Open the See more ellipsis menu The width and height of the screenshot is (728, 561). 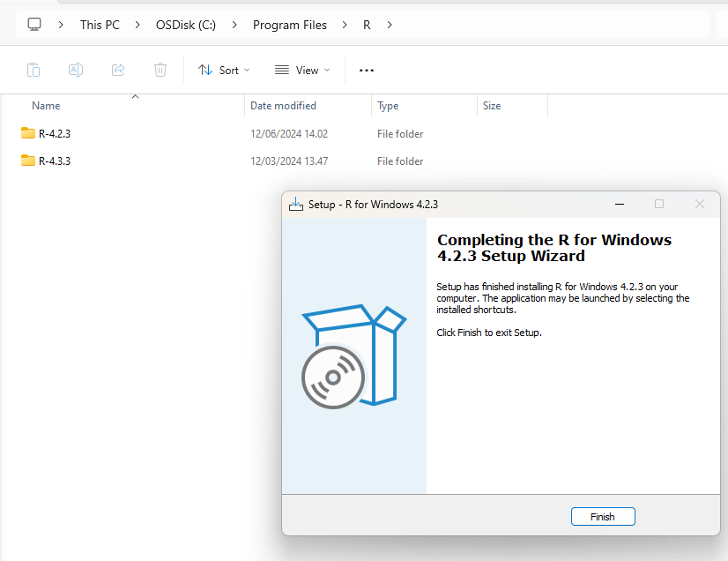tap(367, 70)
